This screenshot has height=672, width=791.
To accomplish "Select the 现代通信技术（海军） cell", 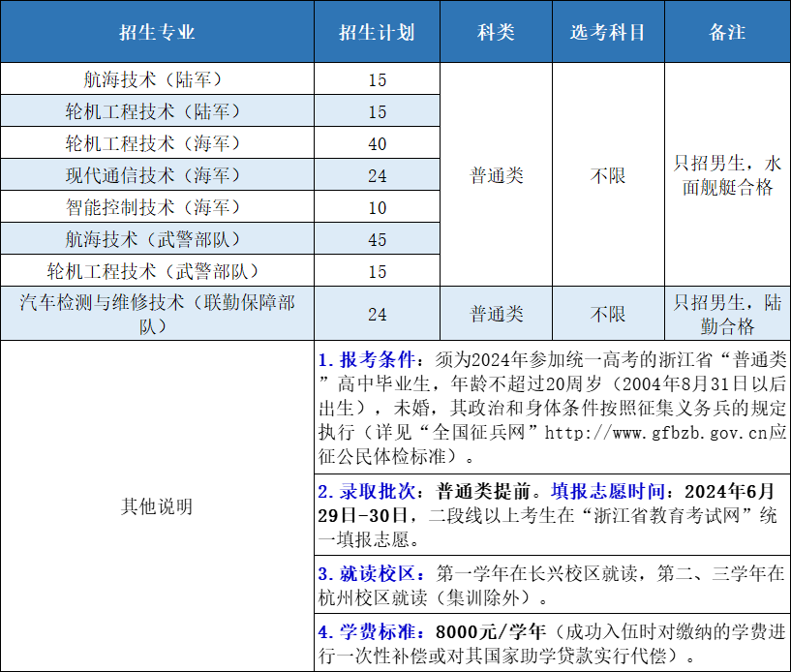I will point(157,175).
